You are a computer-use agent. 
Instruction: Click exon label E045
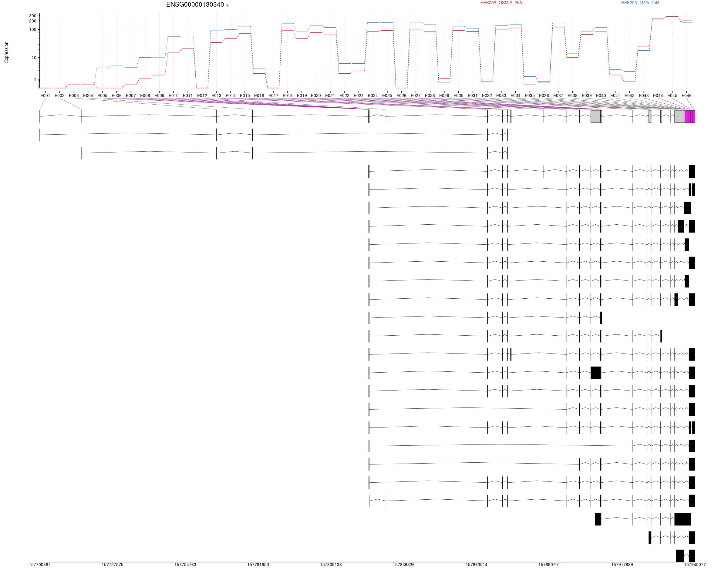[672, 96]
